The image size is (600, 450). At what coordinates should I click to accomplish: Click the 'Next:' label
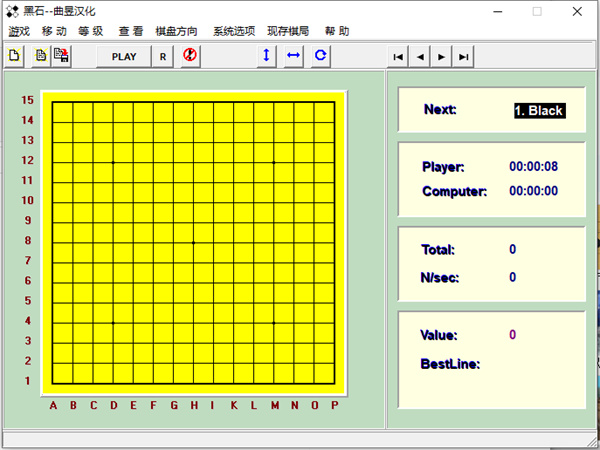pyautogui.click(x=440, y=109)
